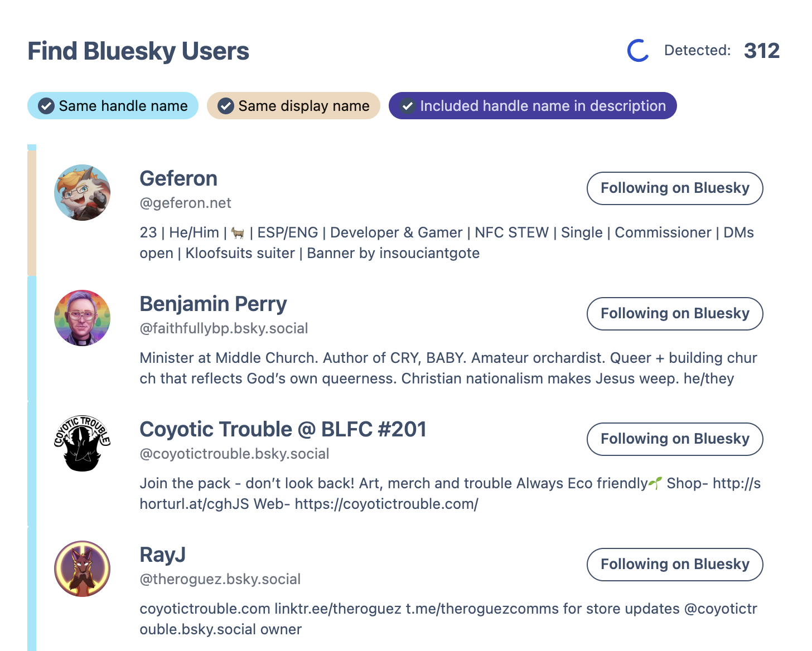812x651 pixels.
Task: Open Geferon's avatar image
Action: [83, 193]
